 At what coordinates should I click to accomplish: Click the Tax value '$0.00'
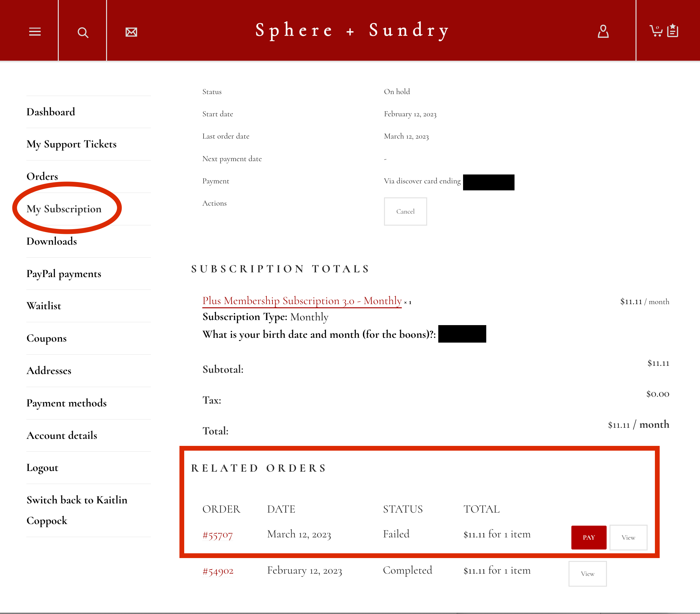point(658,394)
